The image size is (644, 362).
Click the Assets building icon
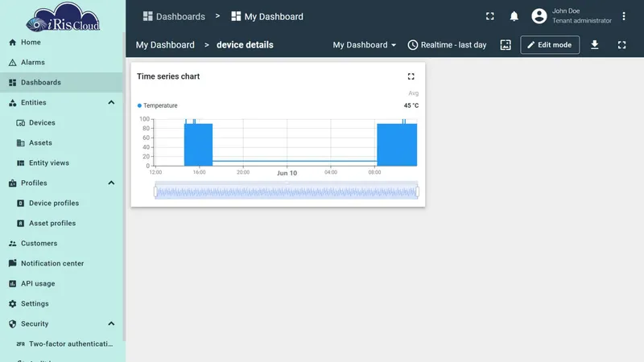21,143
